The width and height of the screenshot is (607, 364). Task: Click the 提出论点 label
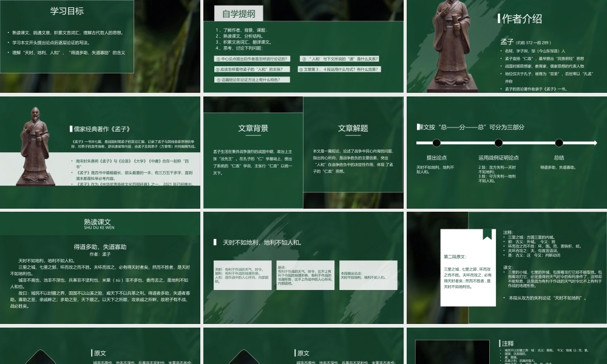pyautogui.click(x=436, y=158)
